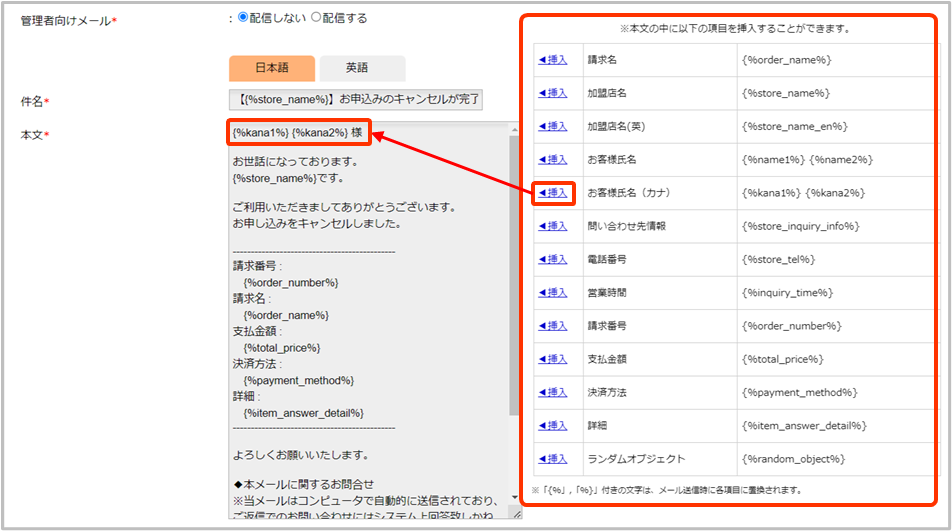Viewport: 952px width, 531px height.
Task: Click 挿入 for 支払金額 row
Action: 553,359
